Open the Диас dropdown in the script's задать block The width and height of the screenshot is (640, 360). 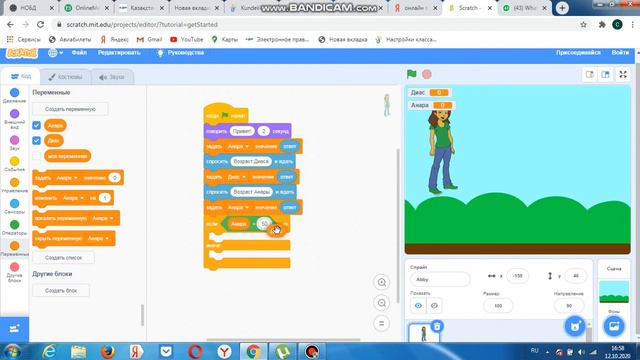[x=237, y=177]
